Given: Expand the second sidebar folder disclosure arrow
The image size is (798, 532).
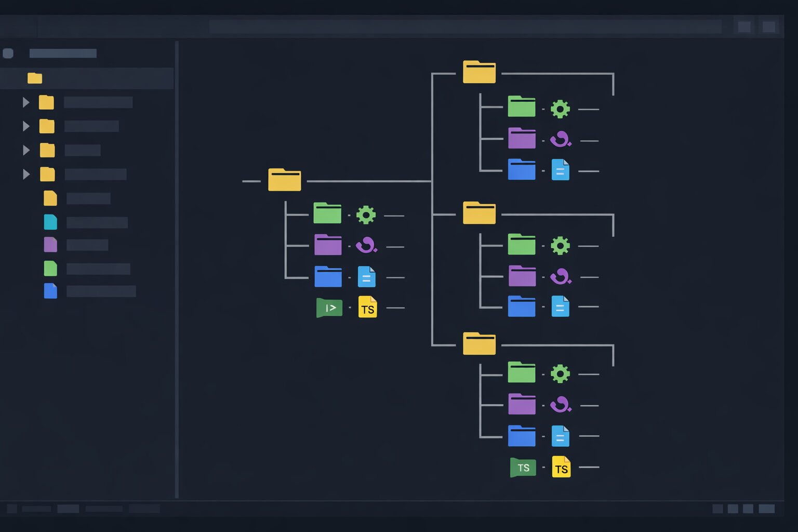Looking at the screenshot, I should pos(25,126).
